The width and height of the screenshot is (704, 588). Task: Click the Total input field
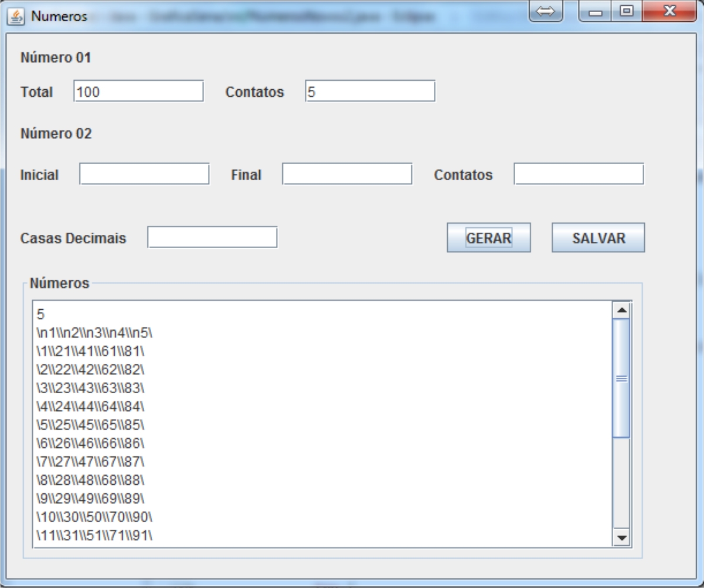138,91
